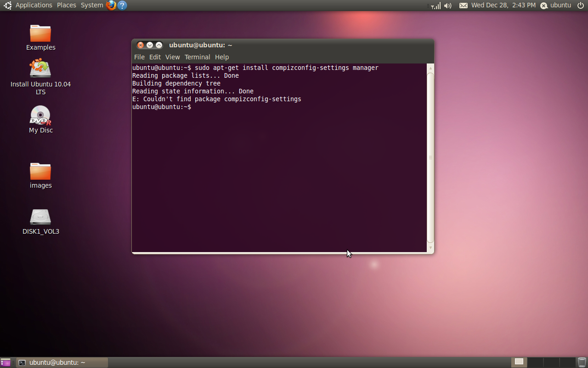Click the clock showing Wed Dec 28
The height and width of the screenshot is (368, 588).
pos(503,5)
